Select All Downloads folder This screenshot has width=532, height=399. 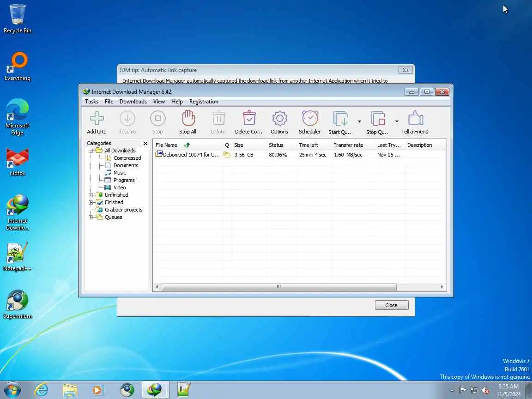click(120, 151)
